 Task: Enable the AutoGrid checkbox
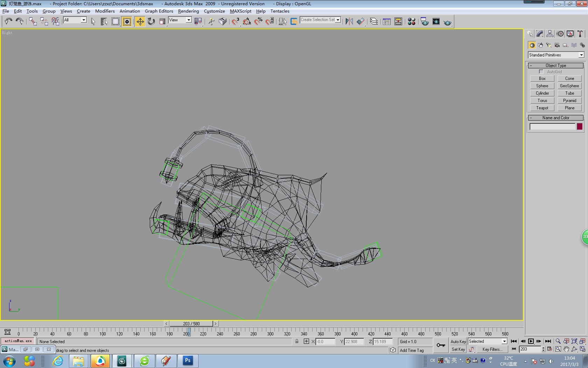point(541,72)
